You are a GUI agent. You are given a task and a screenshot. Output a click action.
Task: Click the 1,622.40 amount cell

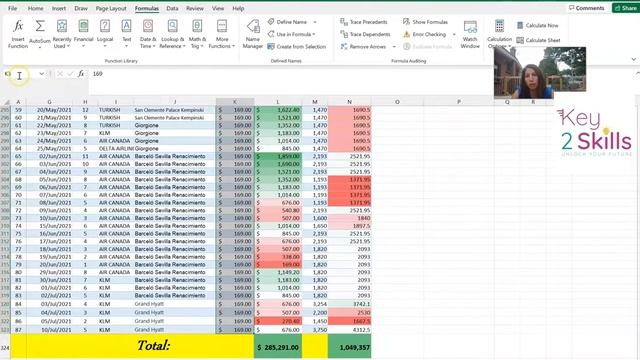coord(278,110)
